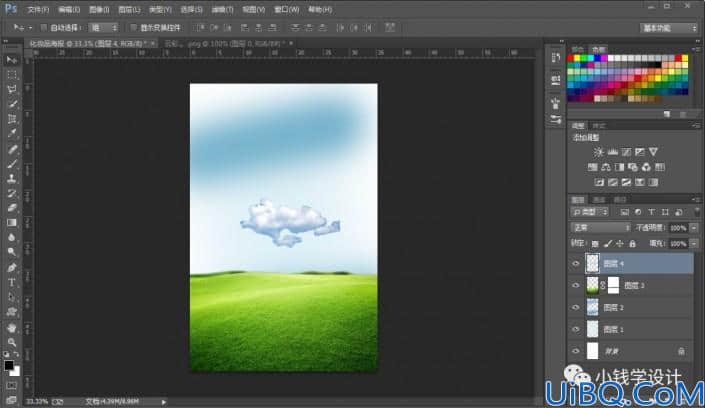Select the Magic Wand tool
This screenshot has width=705, height=408.
point(12,104)
